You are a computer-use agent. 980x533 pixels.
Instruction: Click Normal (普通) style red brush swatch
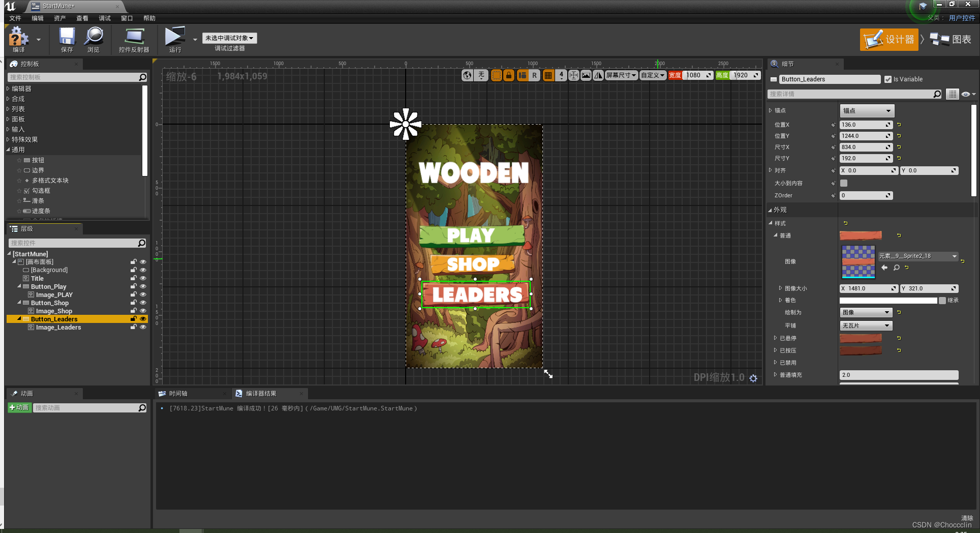click(x=861, y=235)
